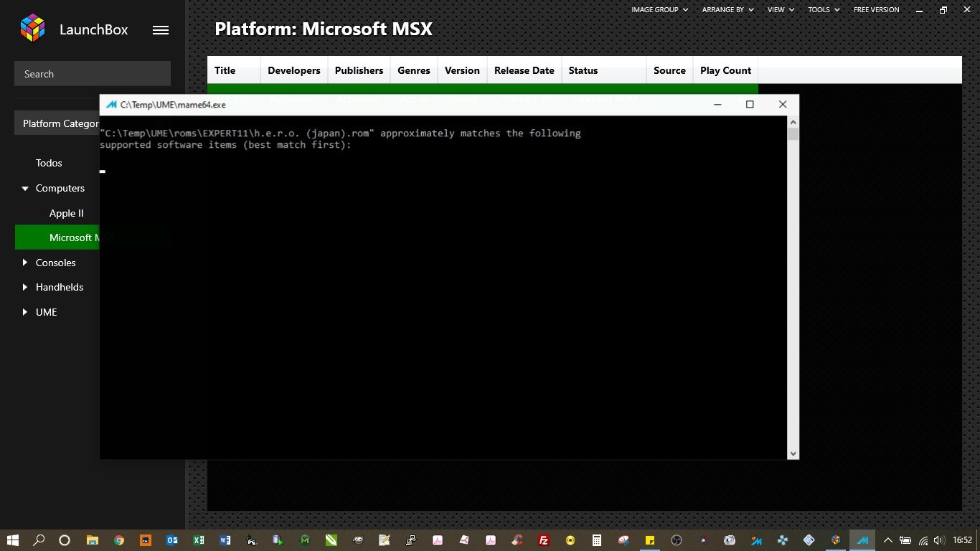Expand the UME tree arrow

26,312
